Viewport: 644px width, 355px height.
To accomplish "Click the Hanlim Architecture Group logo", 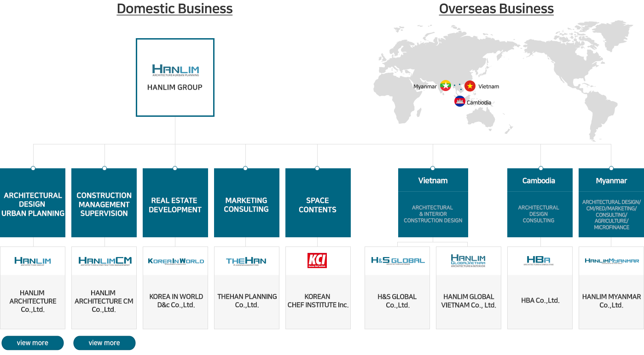I will (x=33, y=261).
